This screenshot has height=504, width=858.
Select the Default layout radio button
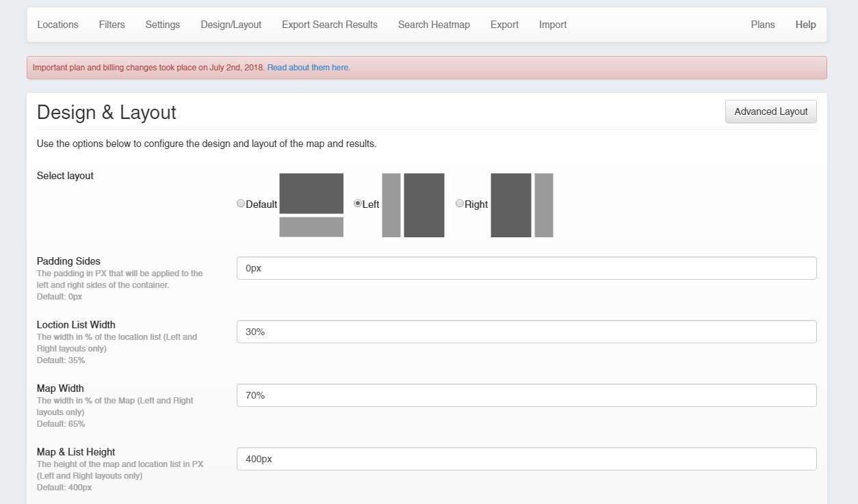[x=241, y=203]
